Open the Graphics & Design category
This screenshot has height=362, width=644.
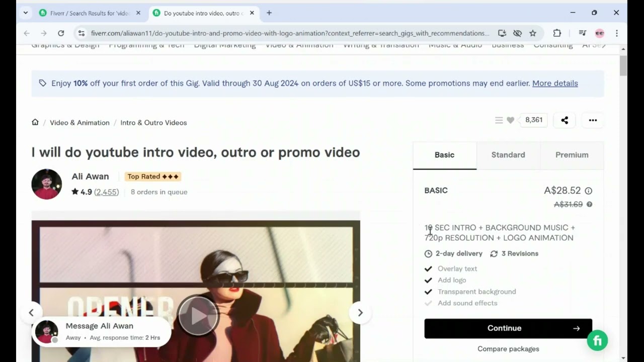point(65,45)
